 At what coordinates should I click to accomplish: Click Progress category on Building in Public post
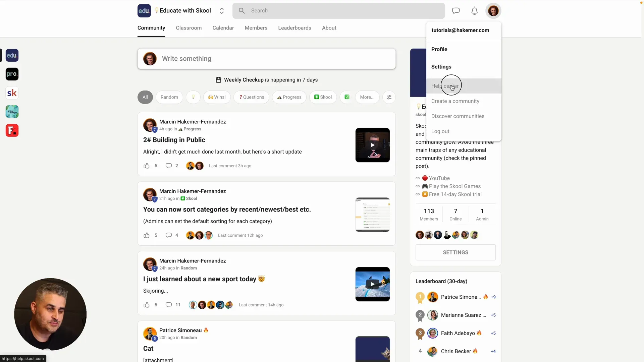pos(190,129)
